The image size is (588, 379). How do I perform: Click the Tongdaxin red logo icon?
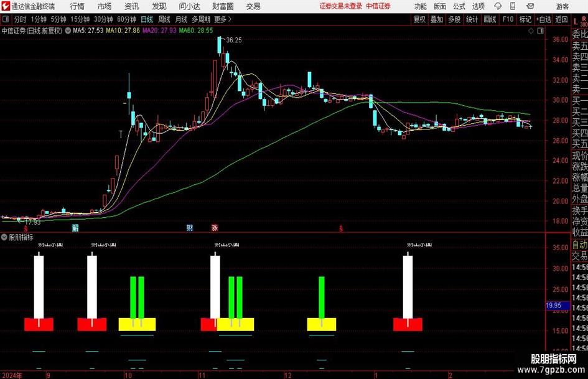(x=6, y=6)
